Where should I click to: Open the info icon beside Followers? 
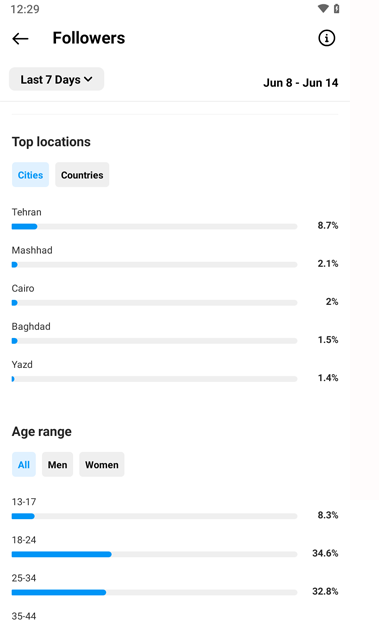click(326, 38)
